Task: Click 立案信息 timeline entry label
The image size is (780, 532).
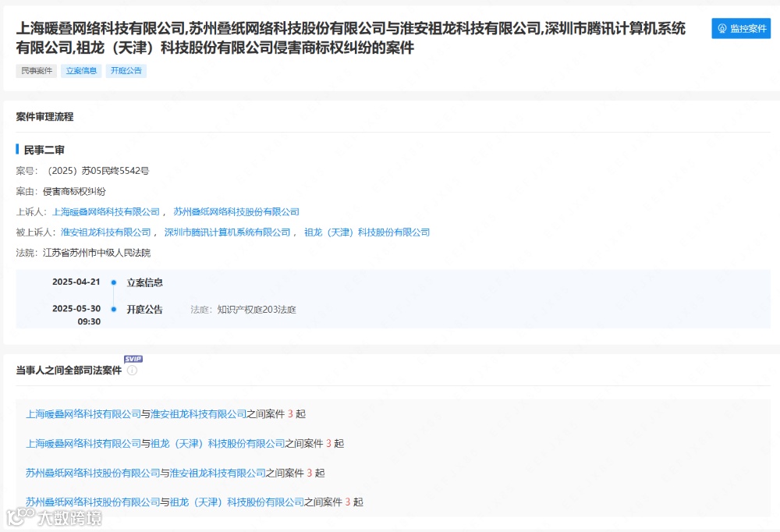Action: coord(145,282)
